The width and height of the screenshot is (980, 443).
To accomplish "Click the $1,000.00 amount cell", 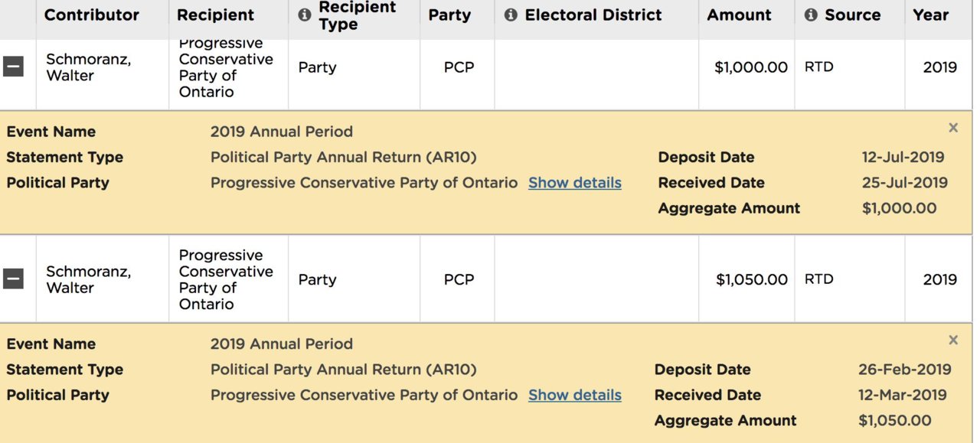I will point(750,67).
